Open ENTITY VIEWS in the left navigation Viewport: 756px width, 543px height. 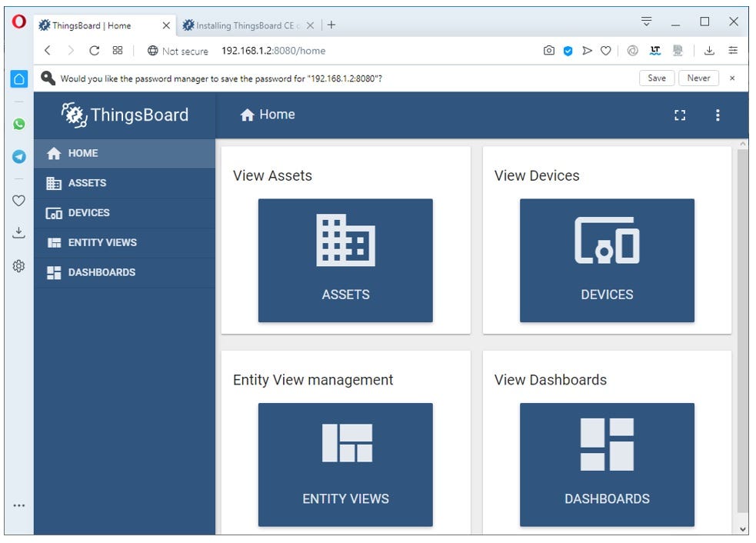[x=125, y=242]
